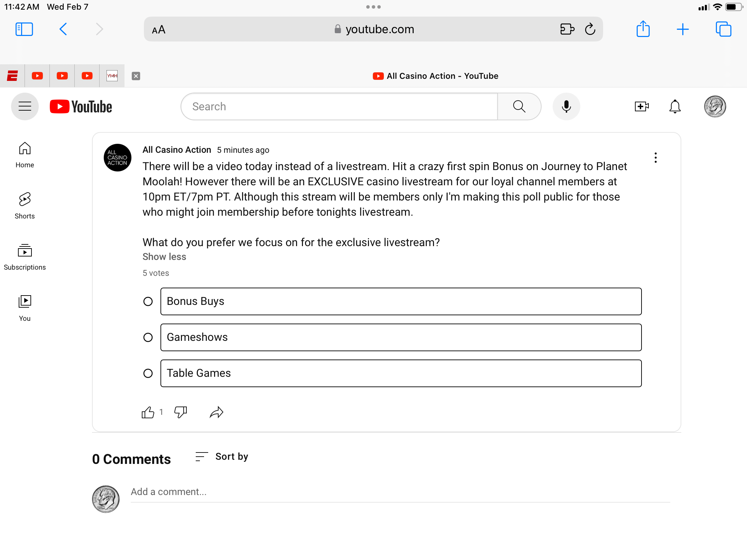The height and width of the screenshot is (560, 747).
Task: Open Subscriptions in the sidebar
Action: pos(25,257)
